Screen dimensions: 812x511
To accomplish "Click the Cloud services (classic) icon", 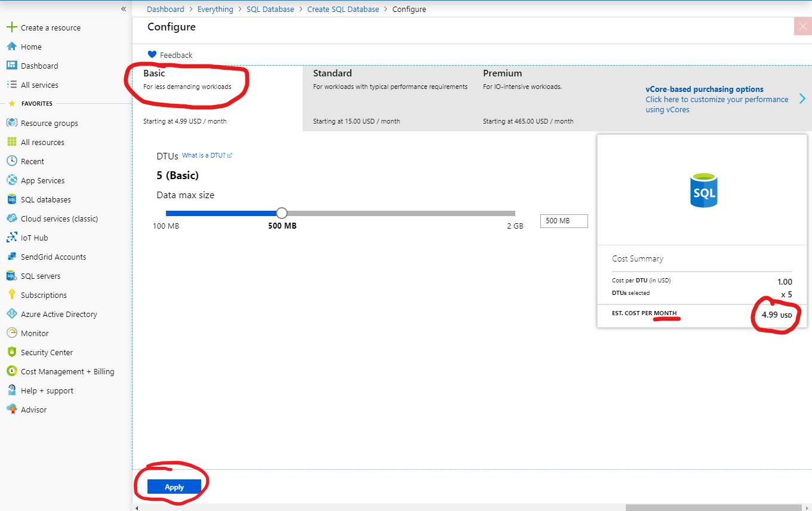I will 11,218.
